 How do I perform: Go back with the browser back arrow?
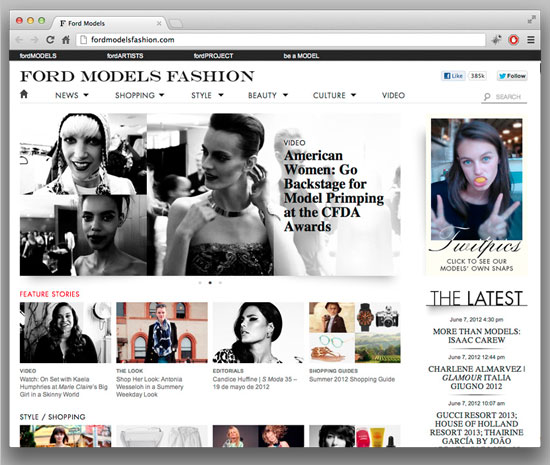coord(20,40)
